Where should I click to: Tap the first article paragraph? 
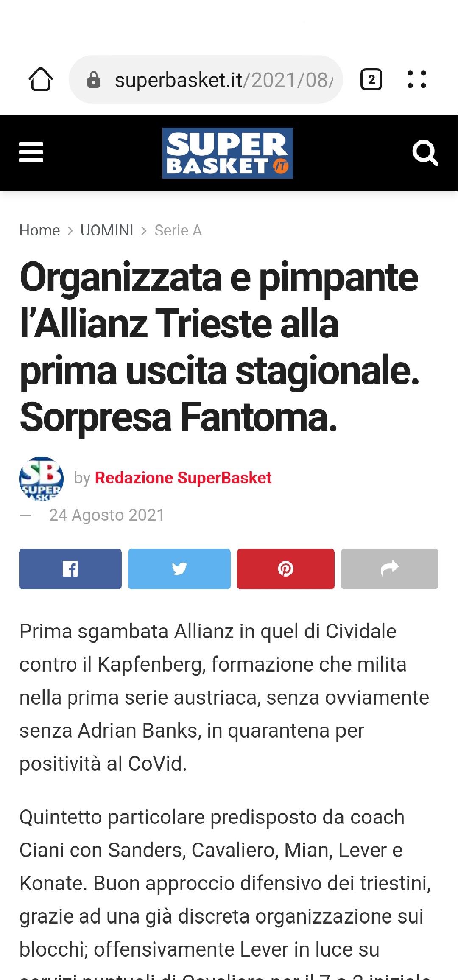coord(224,697)
